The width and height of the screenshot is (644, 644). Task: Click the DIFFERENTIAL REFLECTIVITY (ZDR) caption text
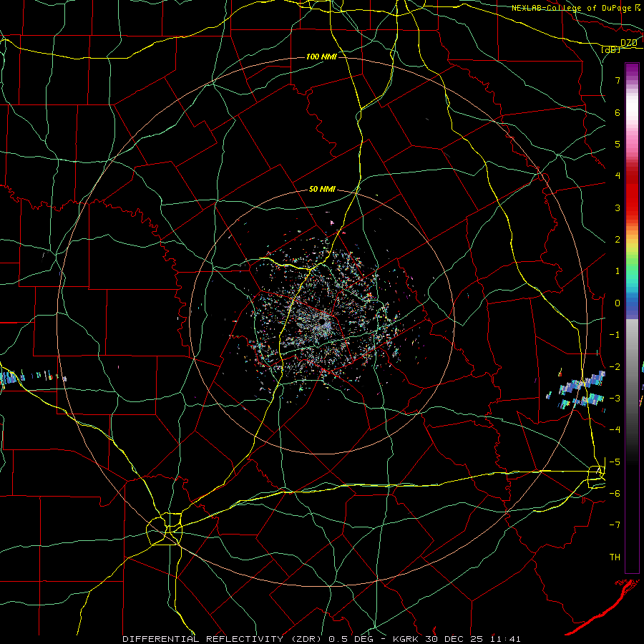(223, 639)
